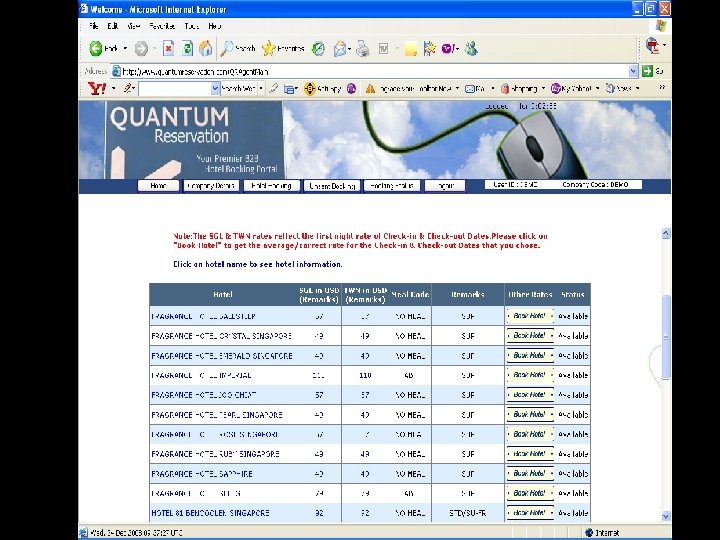Click the IE Back arrow button
The image size is (720, 540).
pos(96,48)
